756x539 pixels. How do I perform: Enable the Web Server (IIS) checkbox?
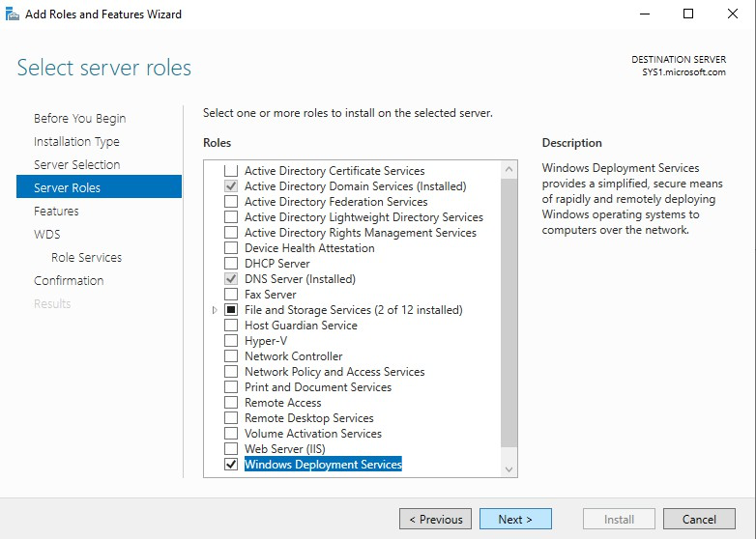[x=231, y=448]
